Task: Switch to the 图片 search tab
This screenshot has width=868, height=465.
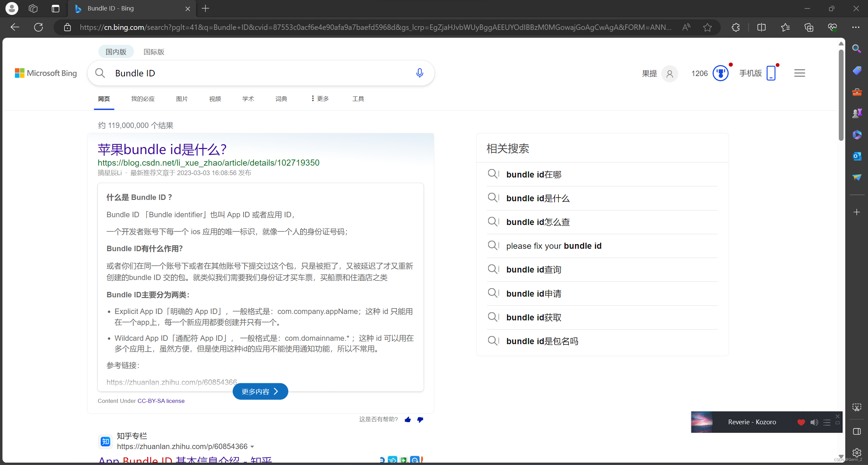Action: [182, 99]
